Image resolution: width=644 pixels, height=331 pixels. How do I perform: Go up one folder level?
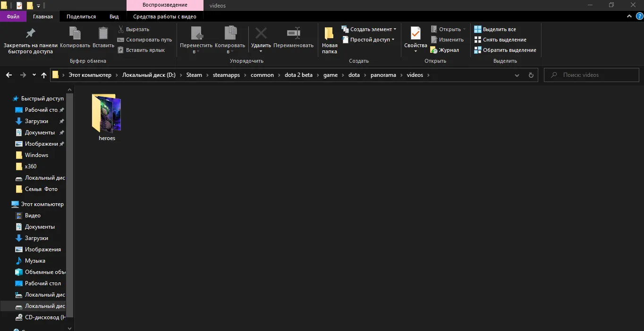[44, 75]
